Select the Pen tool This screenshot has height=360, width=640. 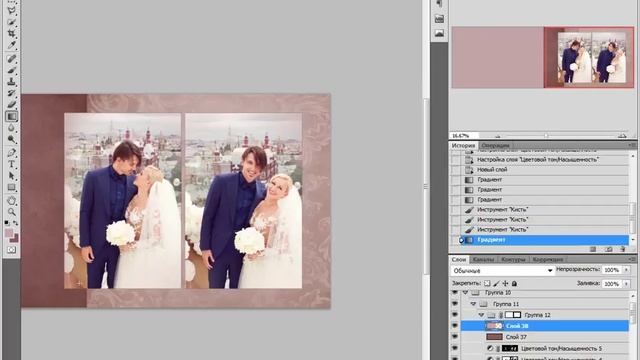pos(11,153)
